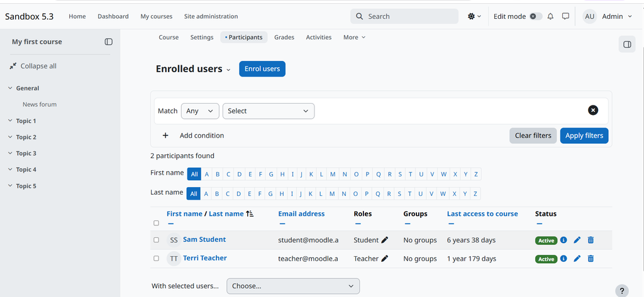Edit Sam Student's enrolment pencil
Image resolution: width=644 pixels, height=297 pixels.
click(x=577, y=240)
